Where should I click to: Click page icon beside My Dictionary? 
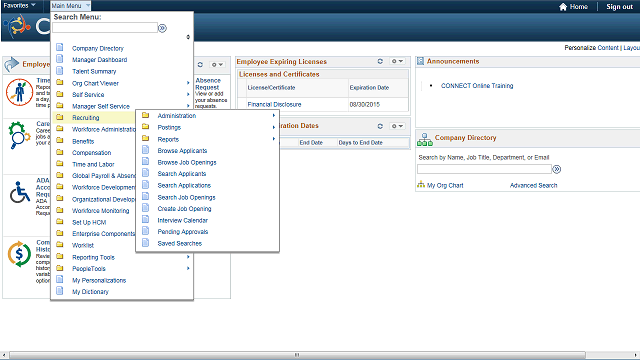pos(60,291)
